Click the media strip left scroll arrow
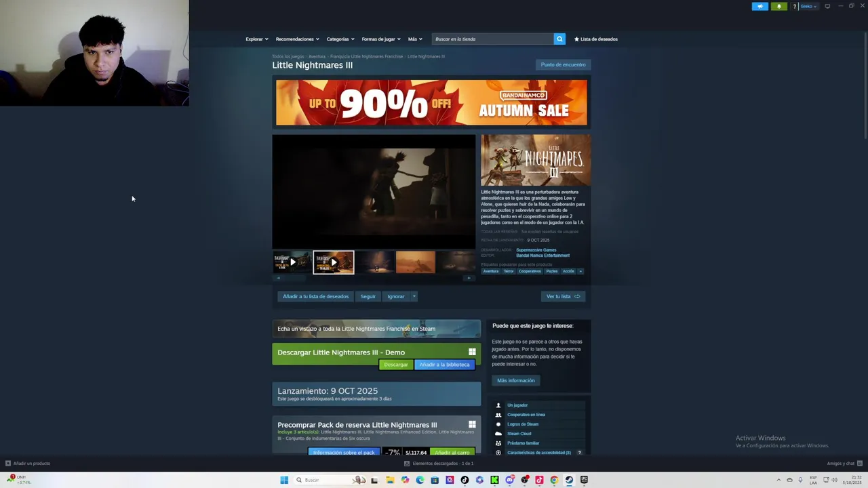This screenshot has height=488, width=868. 277,278
